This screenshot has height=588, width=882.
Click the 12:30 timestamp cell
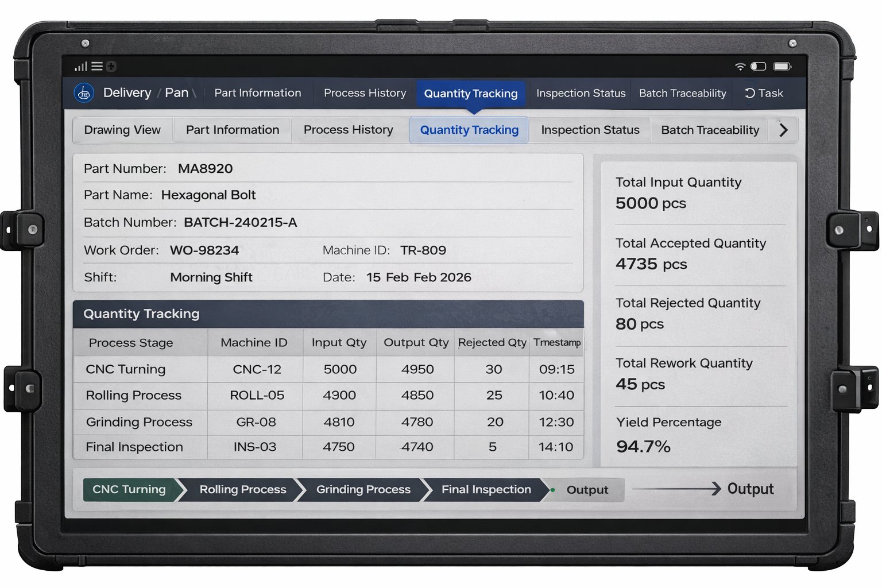(556, 422)
